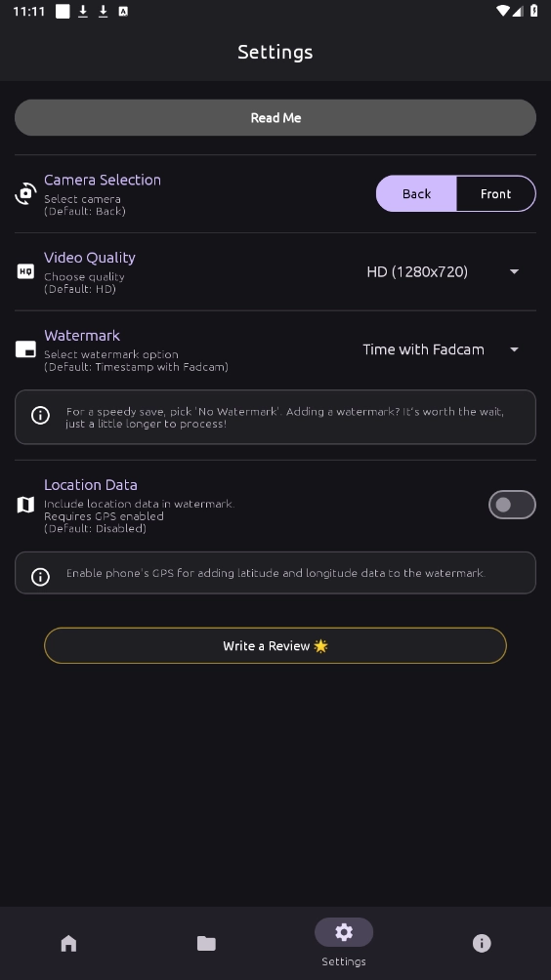Tap the HQ icon next to Video Quality

click(25, 272)
